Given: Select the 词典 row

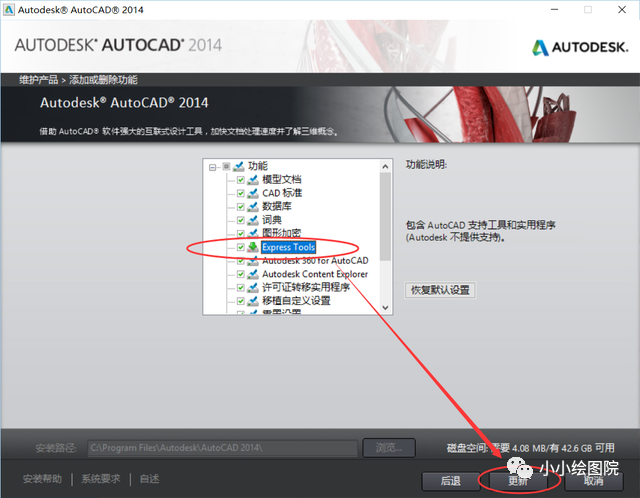Looking at the screenshot, I should tap(272, 220).
